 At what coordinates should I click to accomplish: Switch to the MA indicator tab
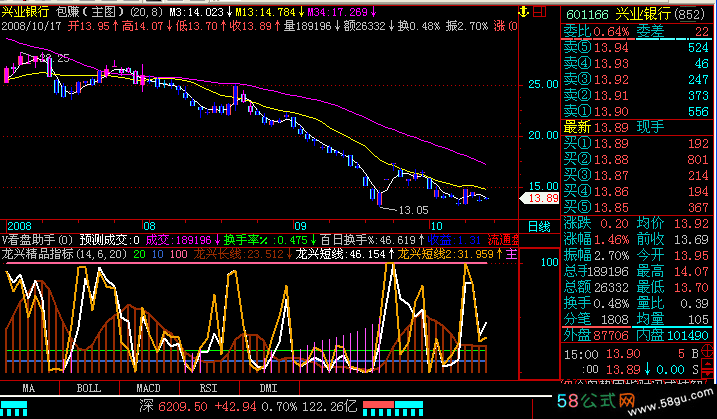pyautogui.click(x=29, y=388)
